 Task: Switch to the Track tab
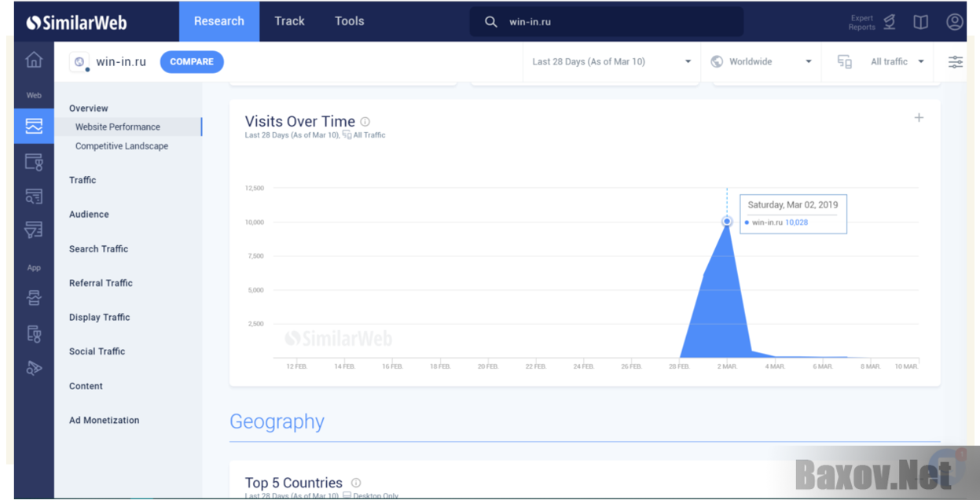(289, 21)
